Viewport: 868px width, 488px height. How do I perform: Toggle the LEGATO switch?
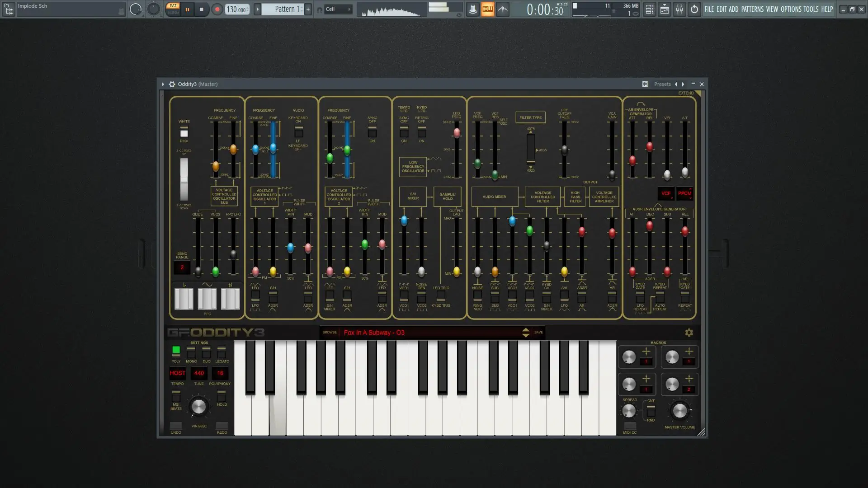pos(222,352)
